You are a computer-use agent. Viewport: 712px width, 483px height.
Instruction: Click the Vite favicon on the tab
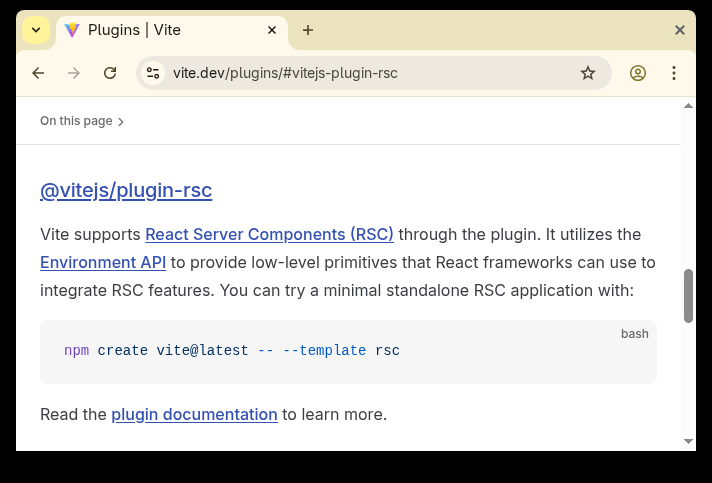pos(72,30)
